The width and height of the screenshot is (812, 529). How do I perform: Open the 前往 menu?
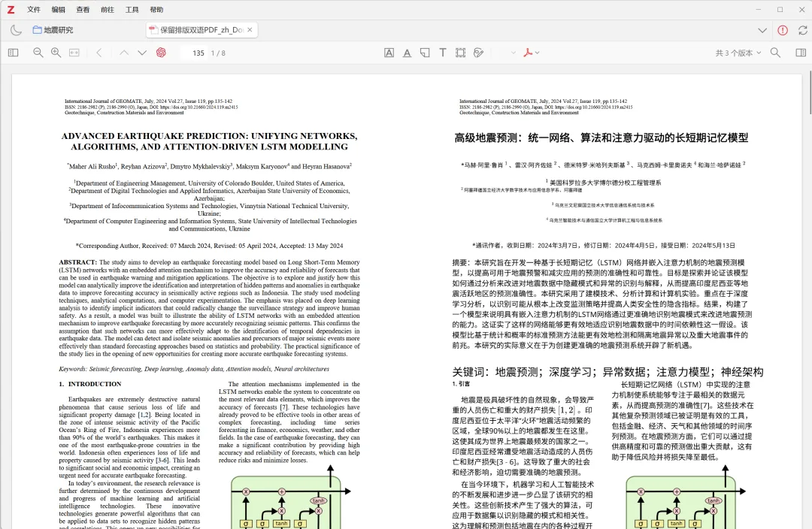[x=108, y=9]
